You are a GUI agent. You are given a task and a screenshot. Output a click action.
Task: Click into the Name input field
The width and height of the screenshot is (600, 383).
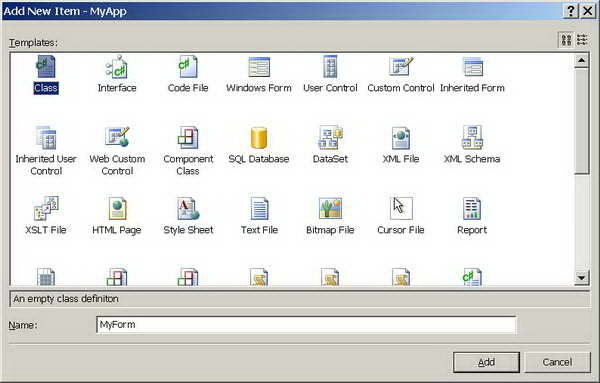[306, 325]
